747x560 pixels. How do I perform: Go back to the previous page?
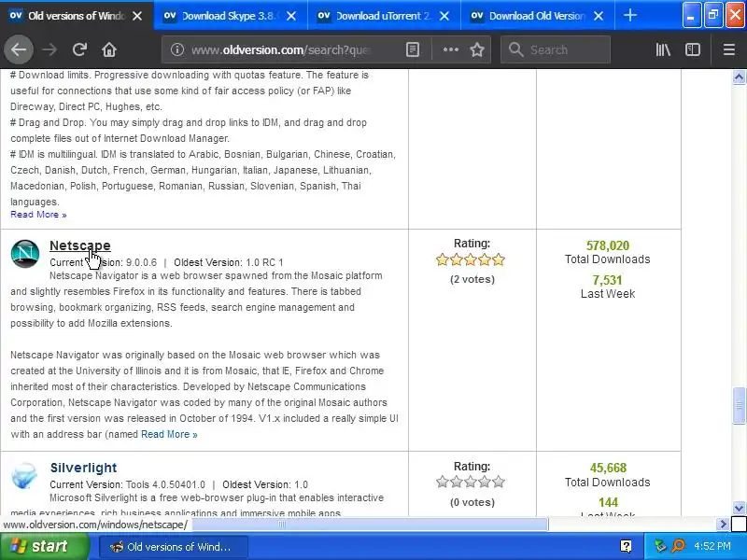19,49
